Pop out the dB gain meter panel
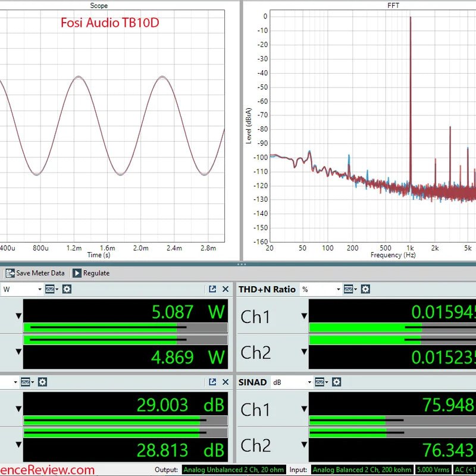The height and width of the screenshot is (476, 476). tap(212, 382)
